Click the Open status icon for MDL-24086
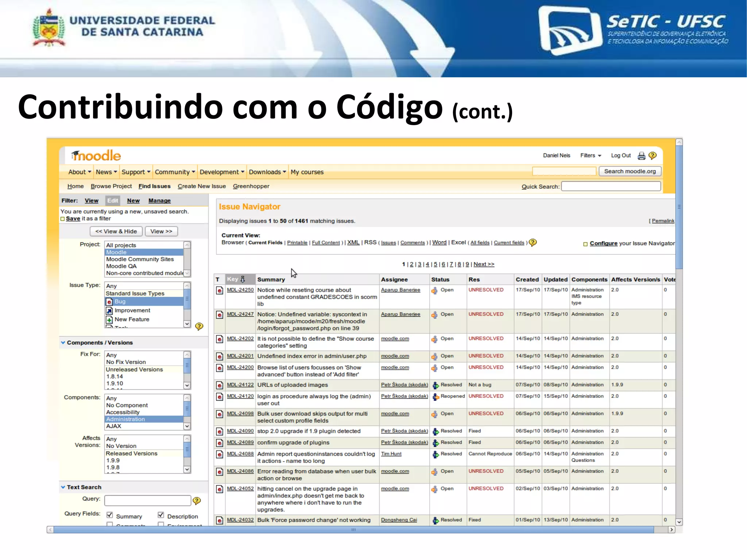 (434, 472)
